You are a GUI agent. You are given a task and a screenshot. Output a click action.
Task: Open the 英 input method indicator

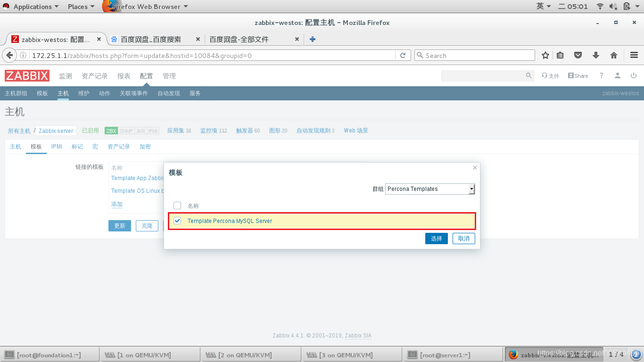[543, 6]
